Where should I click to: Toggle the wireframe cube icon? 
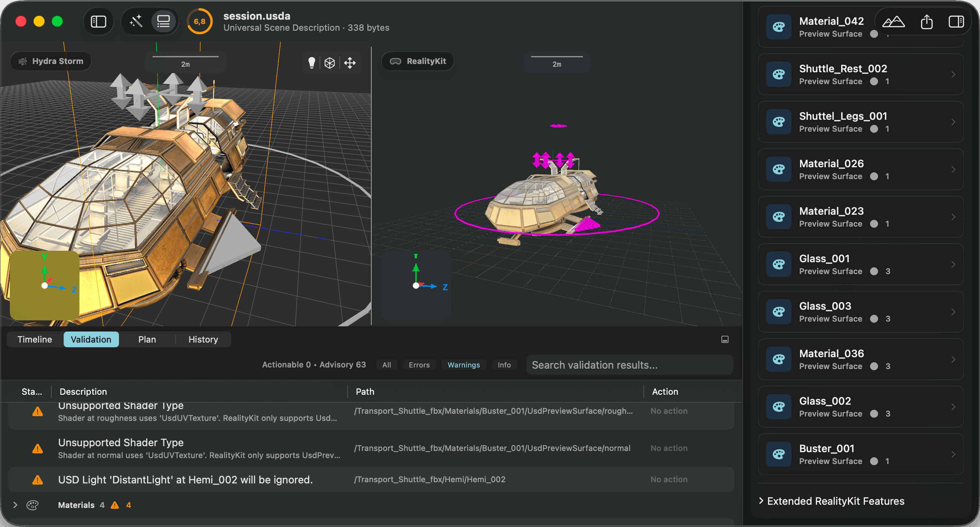pyautogui.click(x=330, y=63)
